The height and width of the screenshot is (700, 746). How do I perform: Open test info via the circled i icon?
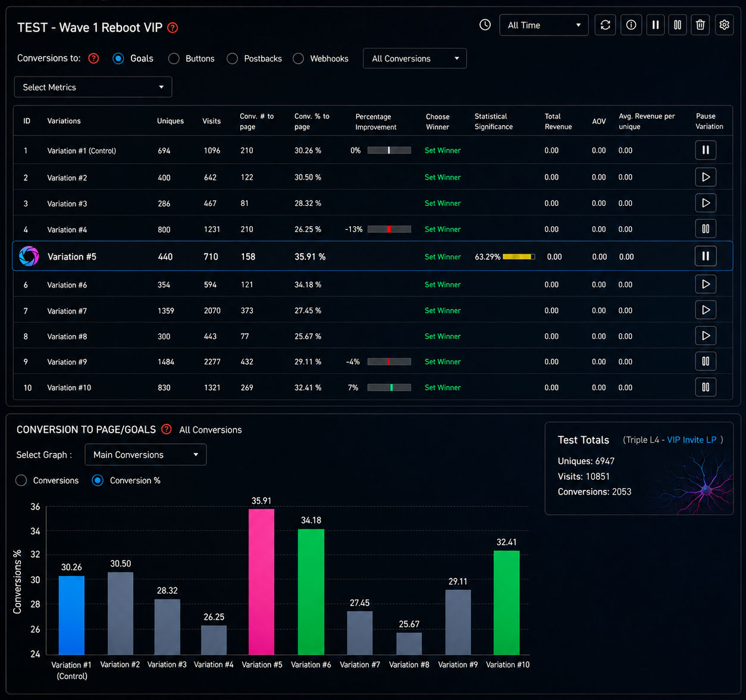[631, 25]
